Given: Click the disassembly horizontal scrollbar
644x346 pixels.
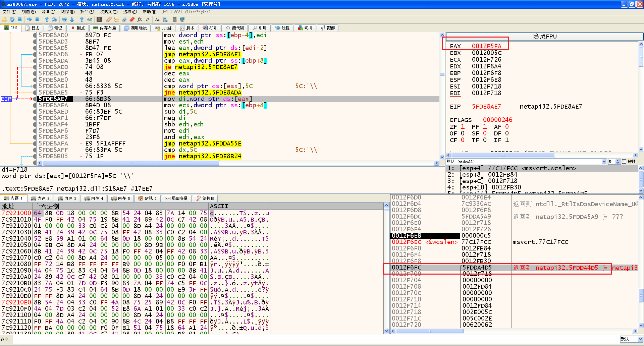Looking at the screenshot, I should click(x=238, y=163).
